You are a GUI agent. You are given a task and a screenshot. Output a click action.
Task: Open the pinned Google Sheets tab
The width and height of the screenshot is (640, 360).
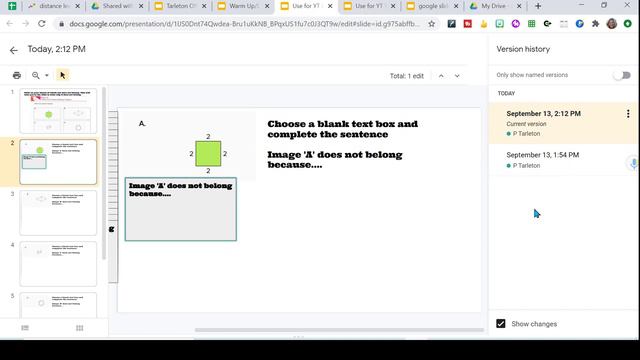tap(12, 6)
